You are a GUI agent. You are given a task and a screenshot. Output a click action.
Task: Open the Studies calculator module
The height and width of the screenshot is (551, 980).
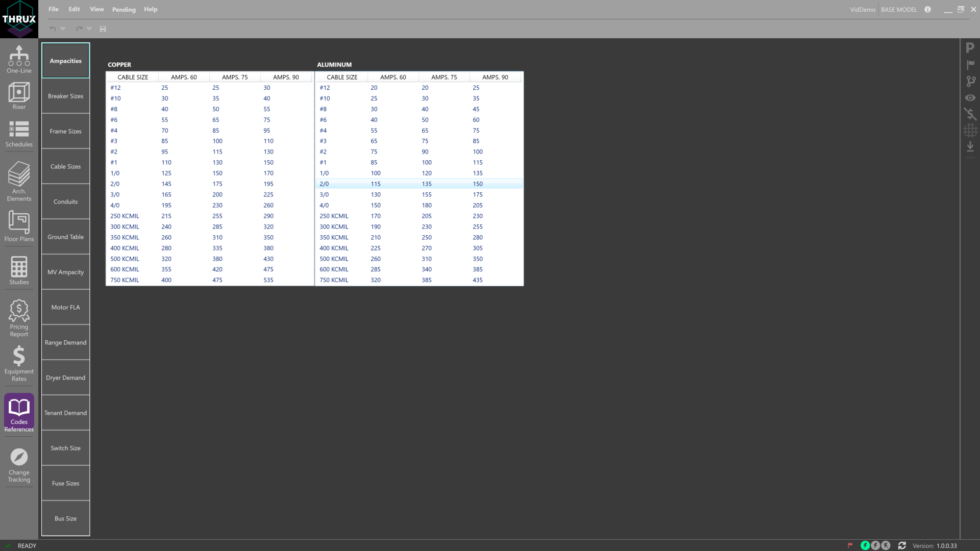[x=19, y=270]
